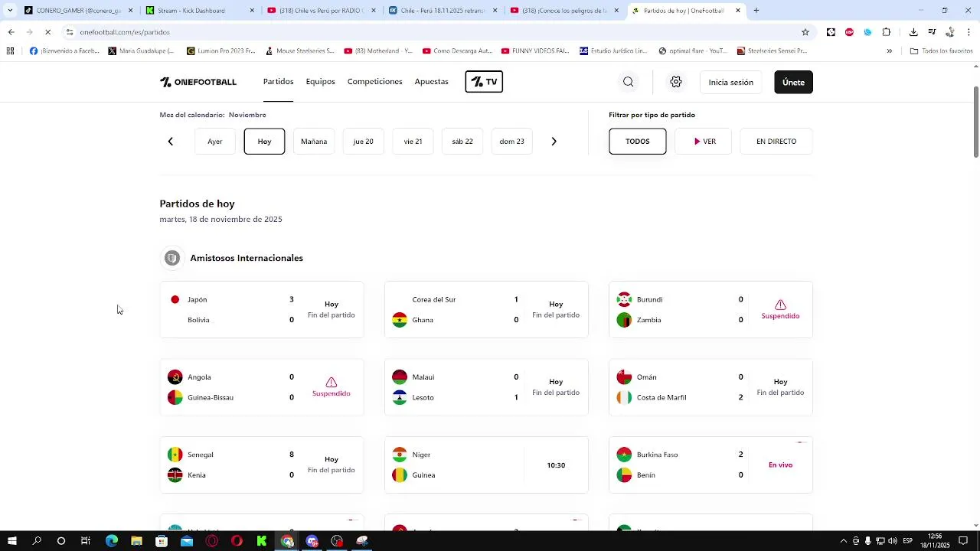
Task: Open Windows taskbar search
Action: click(x=37, y=541)
